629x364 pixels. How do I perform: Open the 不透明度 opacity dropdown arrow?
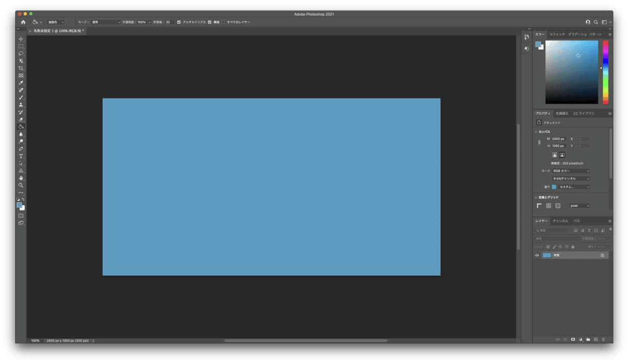click(149, 23)
